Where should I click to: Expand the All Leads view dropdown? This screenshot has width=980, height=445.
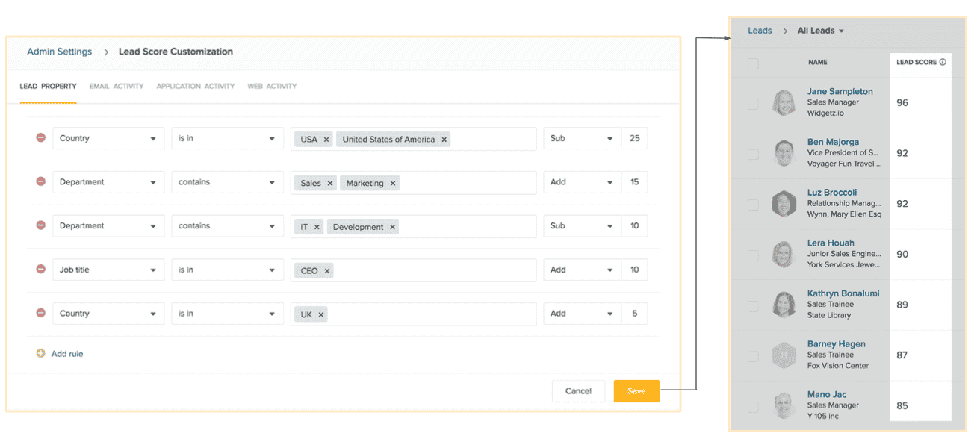841,31
